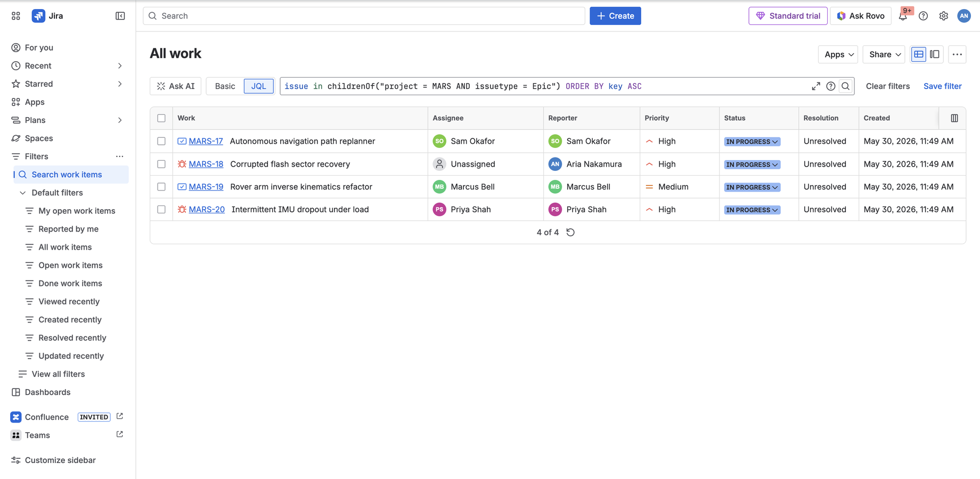This screenshot has width=980, height=479.
Task: Switch to the detail split view icon
Action: (935, 54)
